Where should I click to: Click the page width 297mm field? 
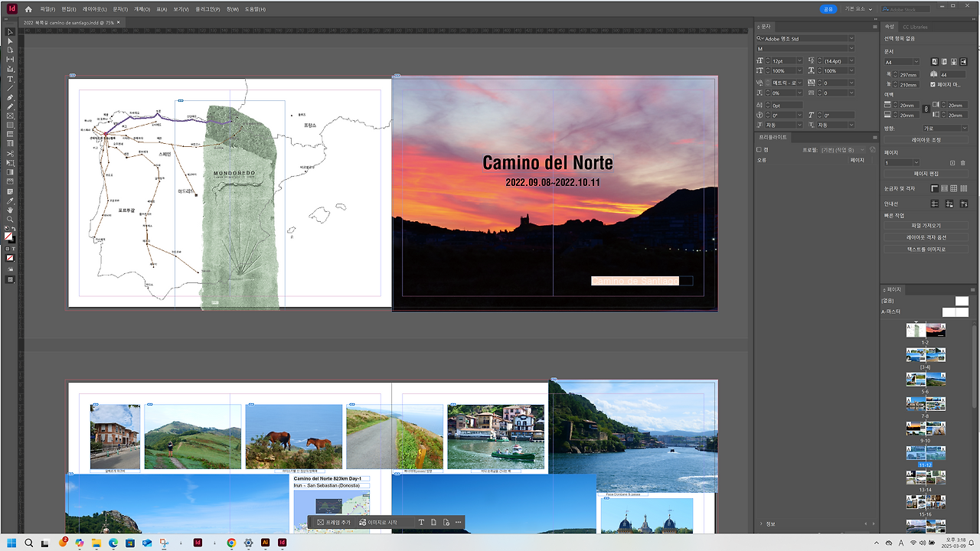pos(910,75)
